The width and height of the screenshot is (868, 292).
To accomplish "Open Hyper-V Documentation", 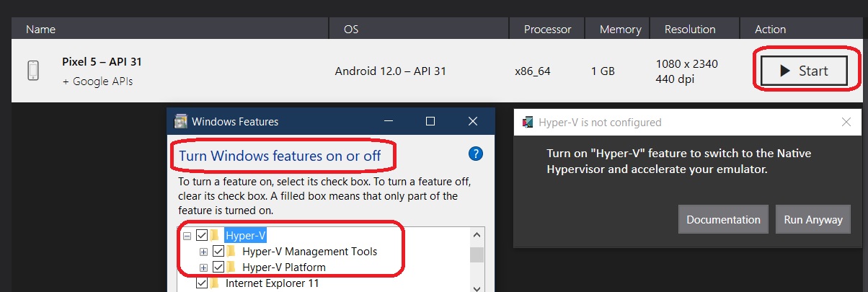I will click(x=723, y=219).
